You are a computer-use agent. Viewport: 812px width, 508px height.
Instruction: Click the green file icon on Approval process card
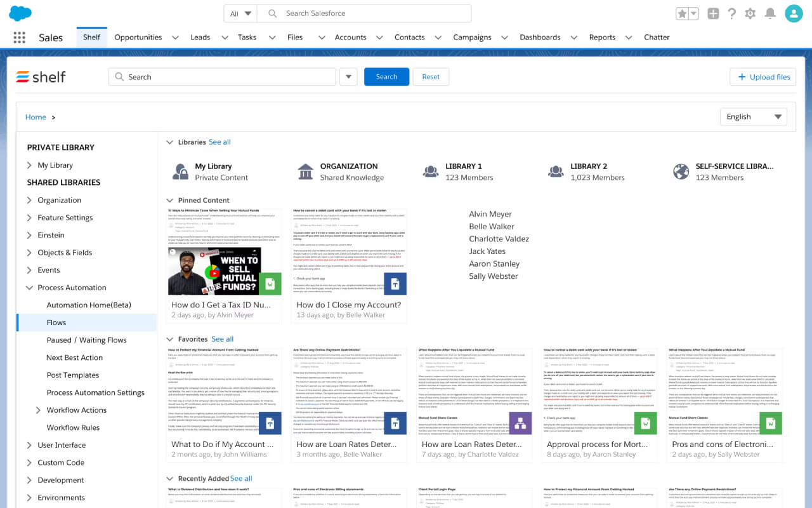(x=645, y=423)
